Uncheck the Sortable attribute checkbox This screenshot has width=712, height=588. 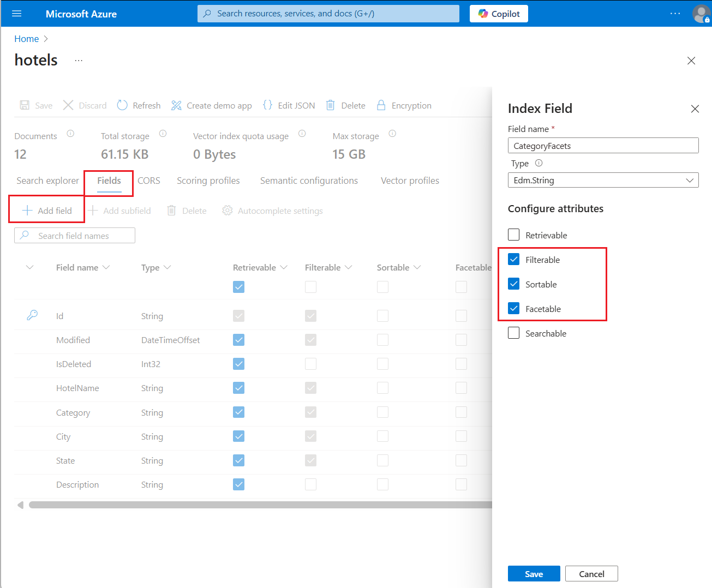pyautogui.click(x=514, y=284)
